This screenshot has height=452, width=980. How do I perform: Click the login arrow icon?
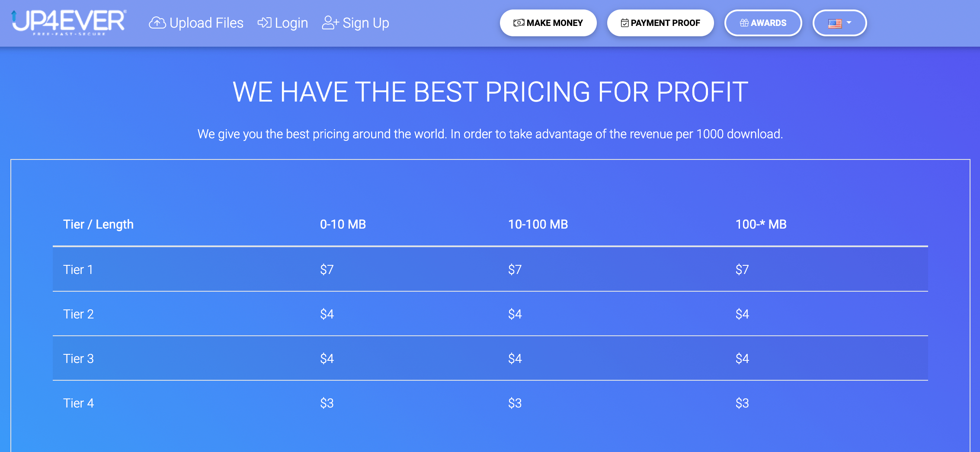[x=264, y=22]
